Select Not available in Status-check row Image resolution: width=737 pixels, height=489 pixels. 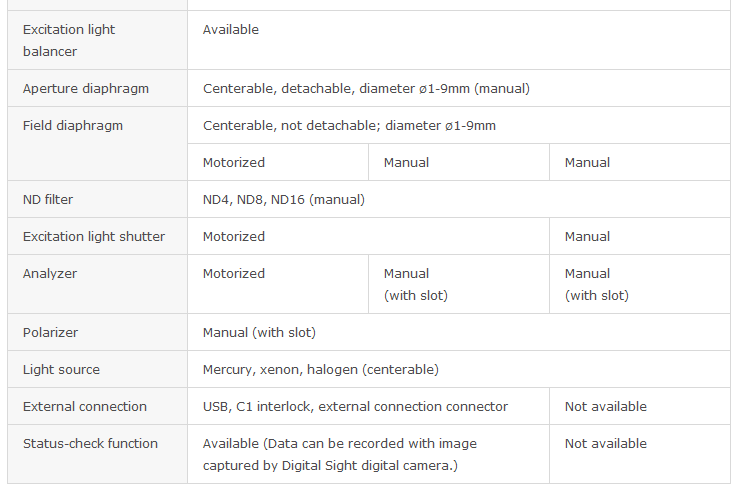coord(605,443)
